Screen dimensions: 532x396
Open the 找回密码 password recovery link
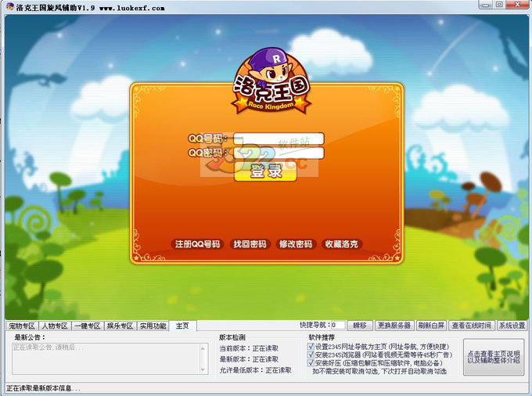point(250,244)
